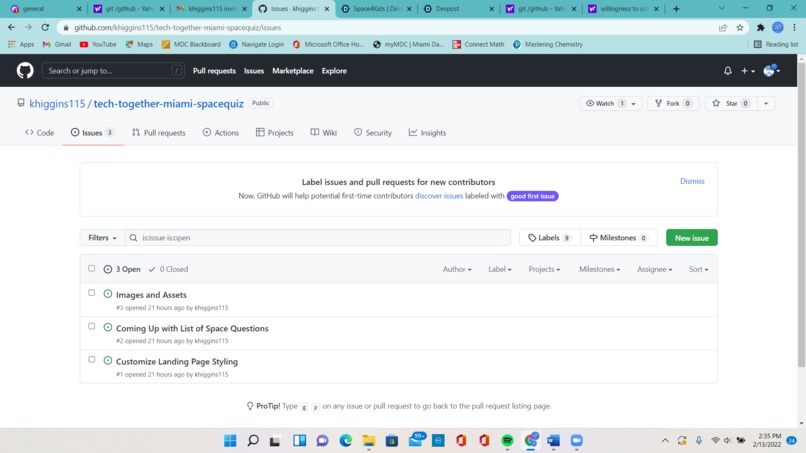806x453 pixels.
Task: Click the page vertical scrollbar
Action: [x=801, y=214]
